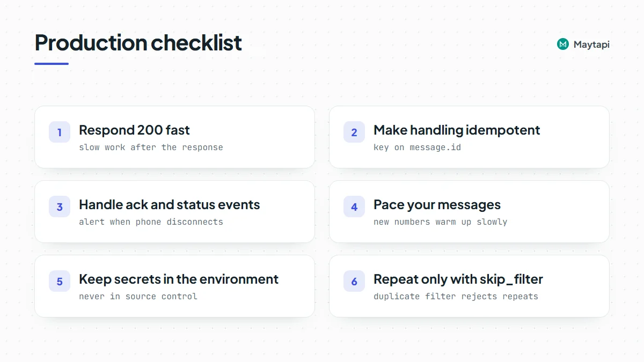Click number badge 2 beside Make handling idempotent
This screenshot has height=362, width=644.
[x=354, y=132]
